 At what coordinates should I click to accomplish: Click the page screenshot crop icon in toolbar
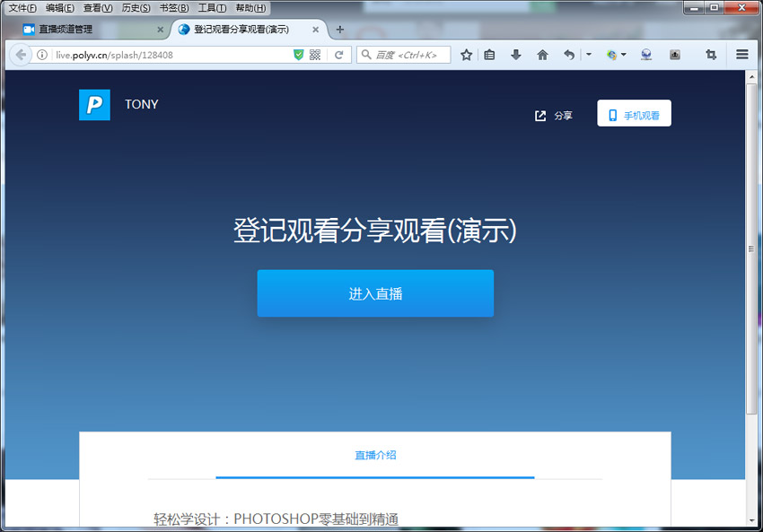tap(711, 55)
